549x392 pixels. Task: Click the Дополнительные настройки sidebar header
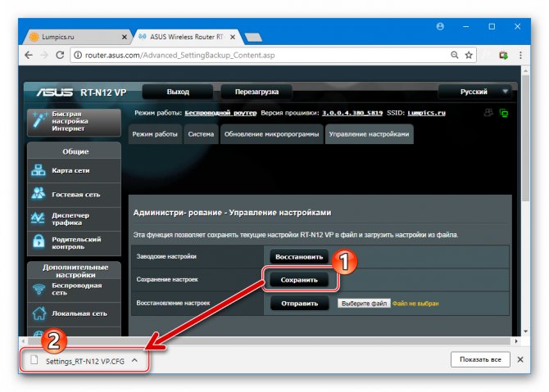point(75,271)
